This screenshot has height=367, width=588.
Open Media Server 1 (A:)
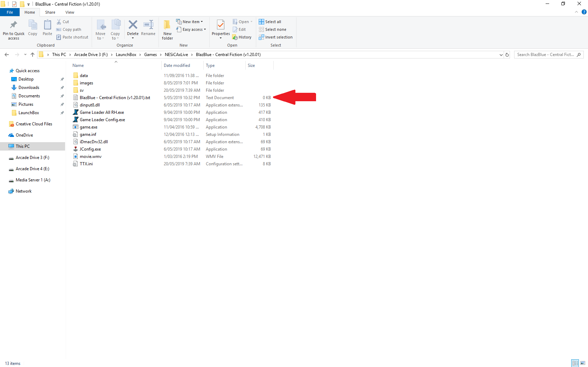[x=33, y=180]
